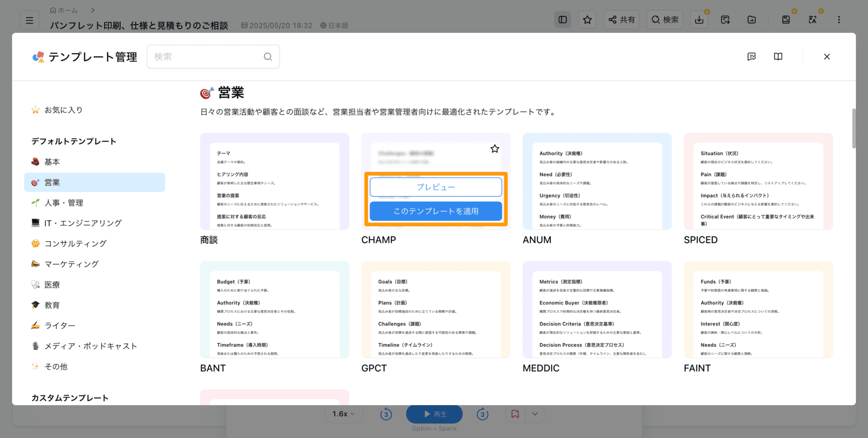Screen dimensions: 868x438
Task: Focus the template 検索 search field
Action: 213,57
